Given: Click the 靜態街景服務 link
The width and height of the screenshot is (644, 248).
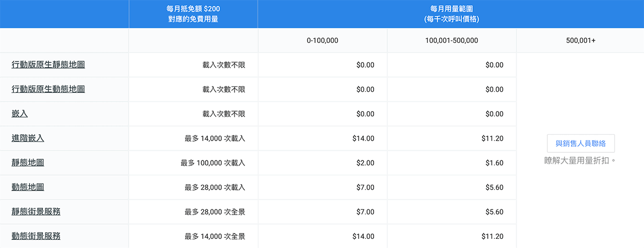Looking at the screenshot, I should (x=36, y=211).
